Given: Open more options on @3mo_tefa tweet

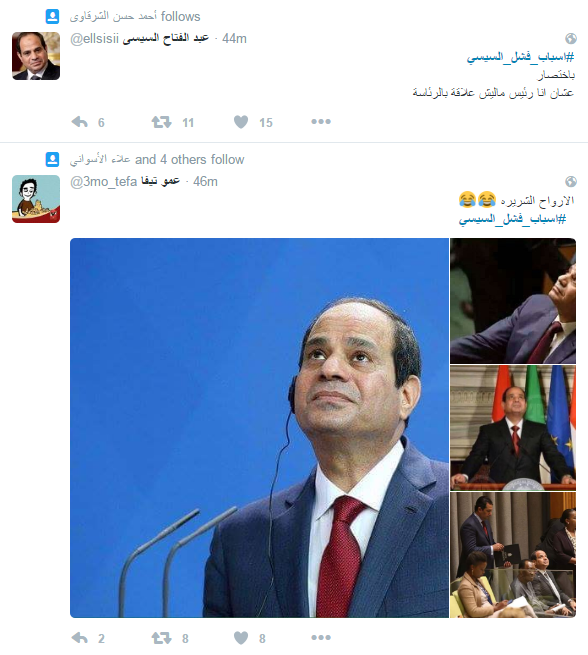Looking at the screenshot, I should [321, 637].
